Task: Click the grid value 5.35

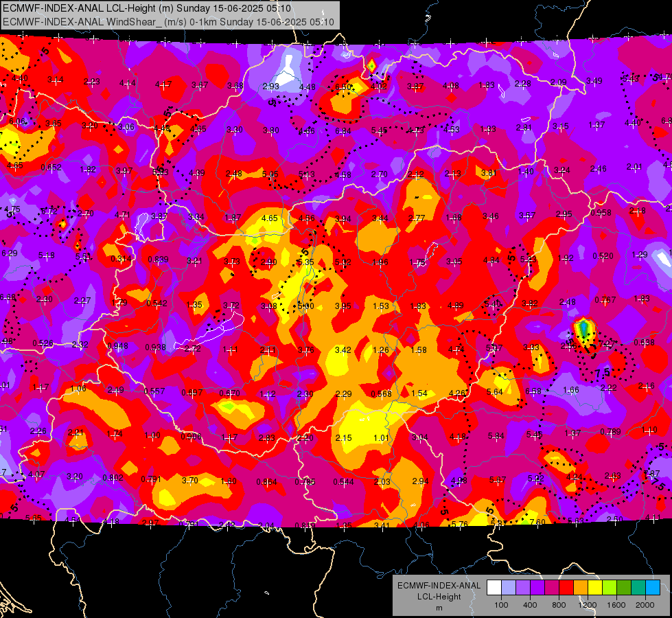Action: point(306,262)
